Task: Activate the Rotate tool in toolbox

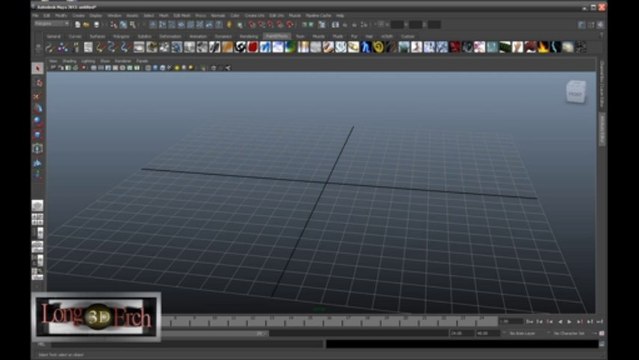Action: pos(37,121)
